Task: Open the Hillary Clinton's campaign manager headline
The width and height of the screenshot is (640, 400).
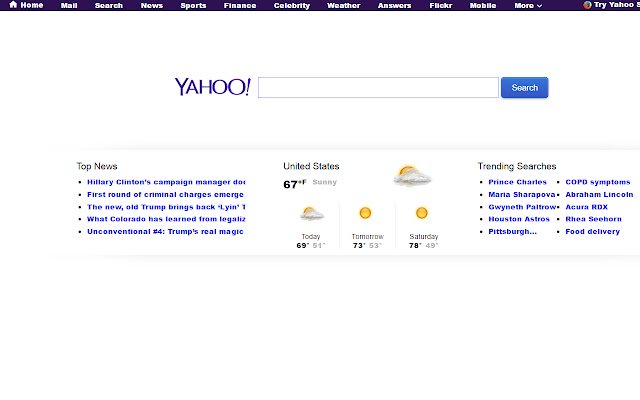Action: [x=166, y=182]
